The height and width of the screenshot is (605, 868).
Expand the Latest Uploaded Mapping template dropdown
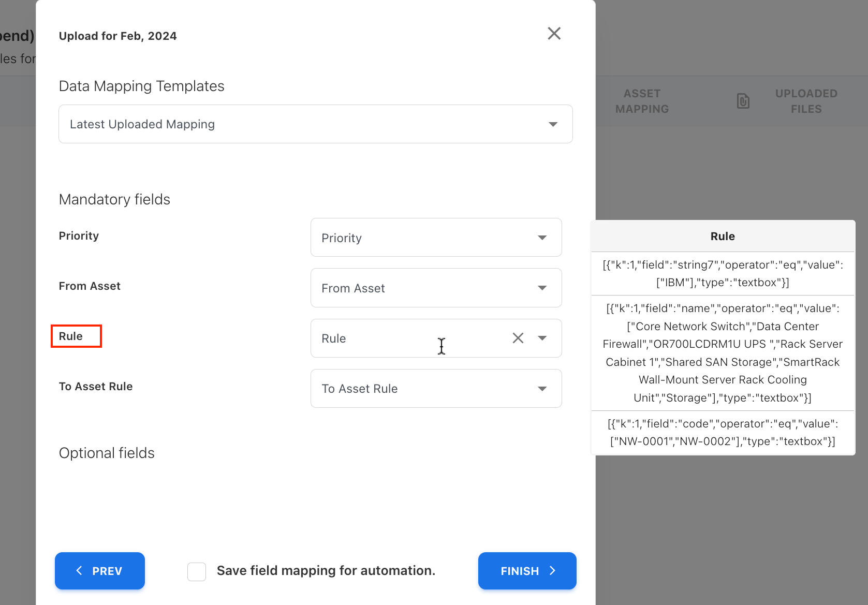pyautogui.click(x=315, y=124)
